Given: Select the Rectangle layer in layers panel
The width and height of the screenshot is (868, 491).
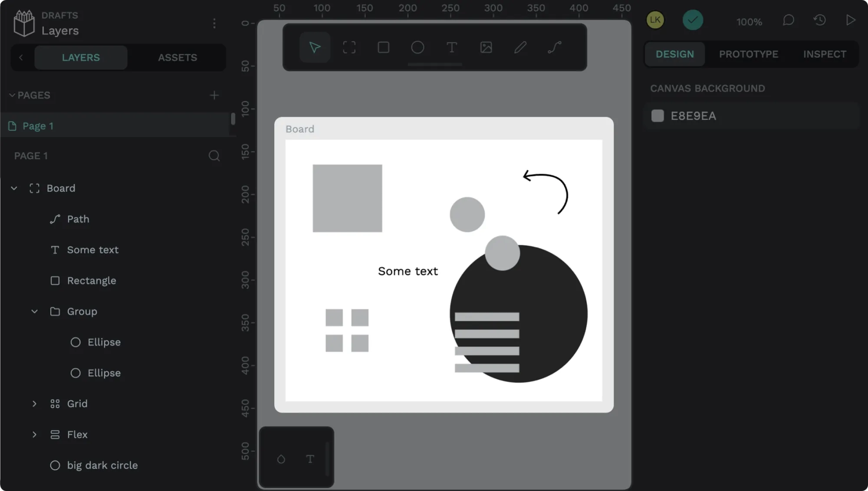Looking at the screenshot, I should click(91, 280).
